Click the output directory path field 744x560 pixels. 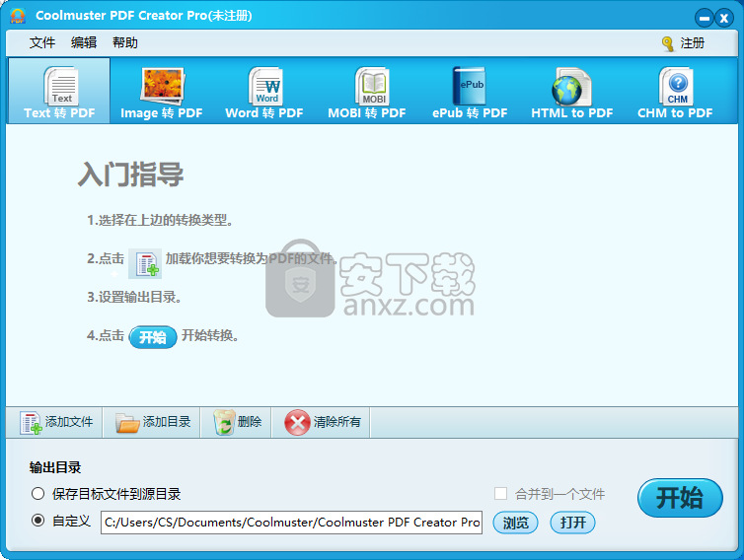[291, 523]
